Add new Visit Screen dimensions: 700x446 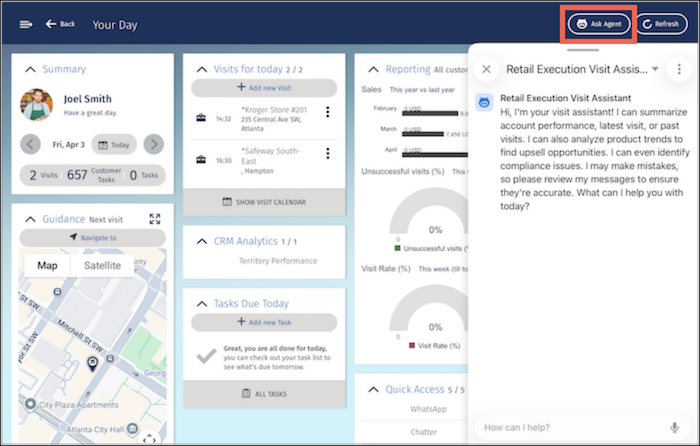coord(264,88)
